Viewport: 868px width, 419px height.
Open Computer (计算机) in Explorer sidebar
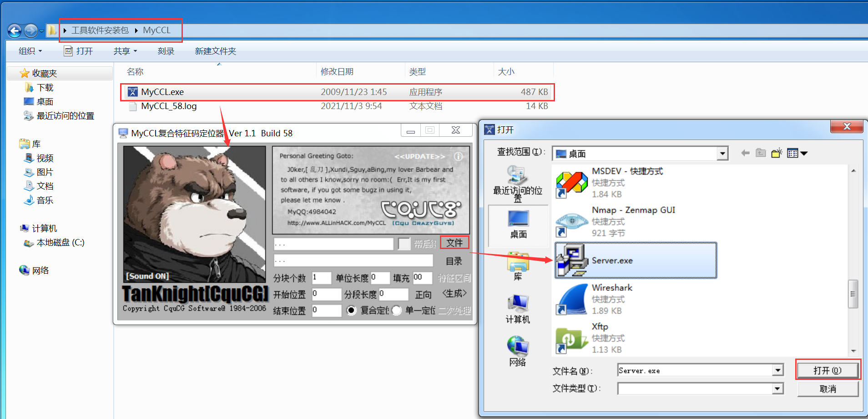(39, 228)
